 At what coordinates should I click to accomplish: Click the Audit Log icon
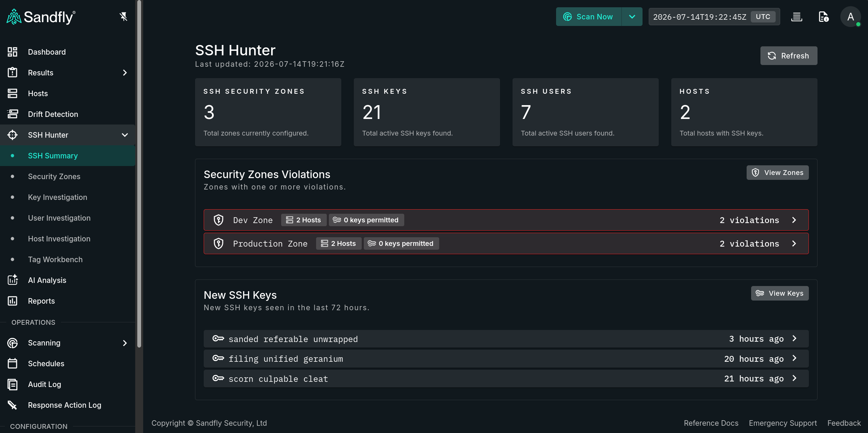click(x=12, y=384)
